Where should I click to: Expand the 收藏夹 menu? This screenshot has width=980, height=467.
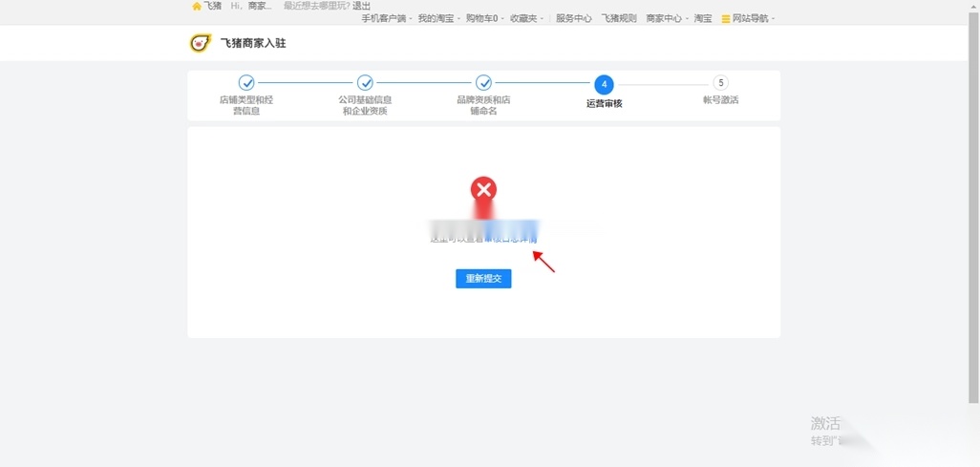tap(526, 19)
